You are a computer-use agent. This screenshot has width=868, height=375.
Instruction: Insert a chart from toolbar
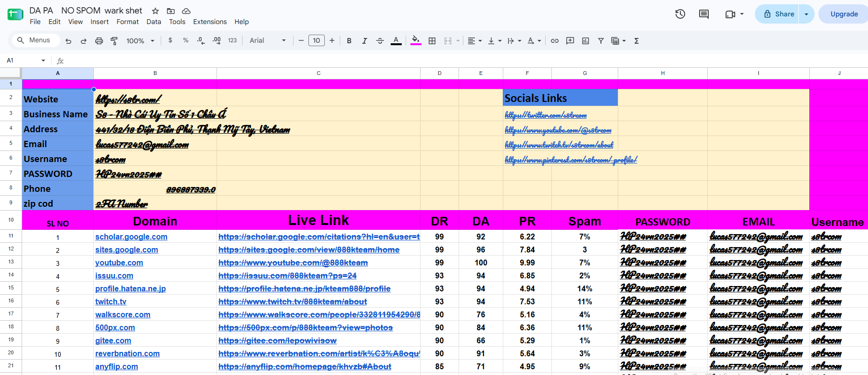[x=586, y=41]
